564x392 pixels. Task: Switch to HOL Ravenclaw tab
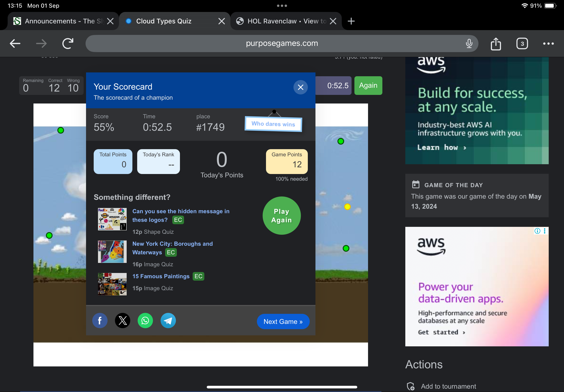click(282, 21)
